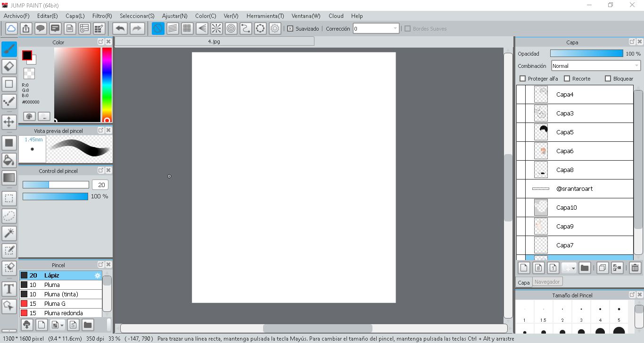This screenshot has width=644, height=343.
Task: Select the rectangular Selection tool
Action: (x=9, y=198)
